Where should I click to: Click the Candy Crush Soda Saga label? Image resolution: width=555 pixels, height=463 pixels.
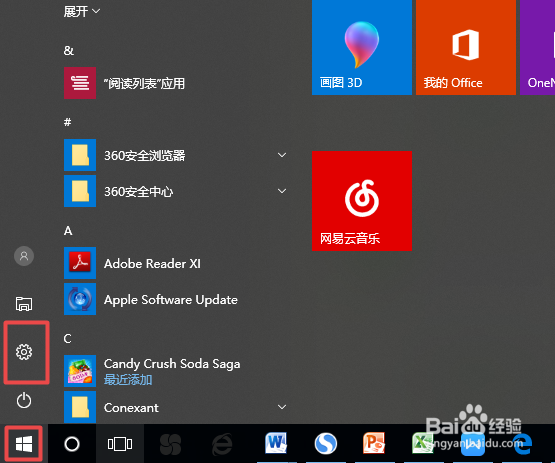click(172, 364)
